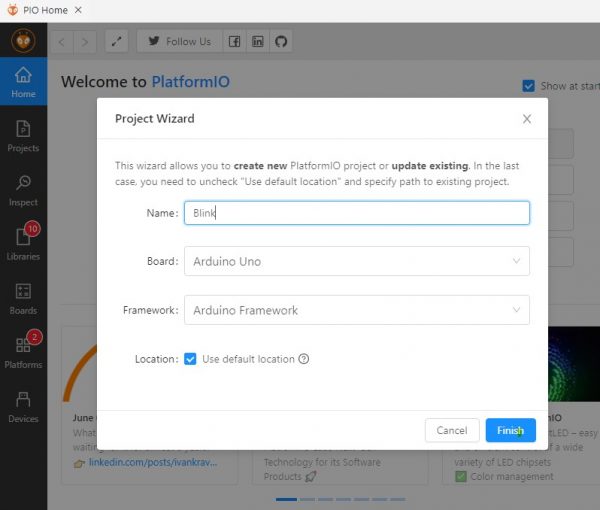The width and height of the screenshot is (600, 510).
Task: Open the Facebook icon link
Action: click(235, 41)
